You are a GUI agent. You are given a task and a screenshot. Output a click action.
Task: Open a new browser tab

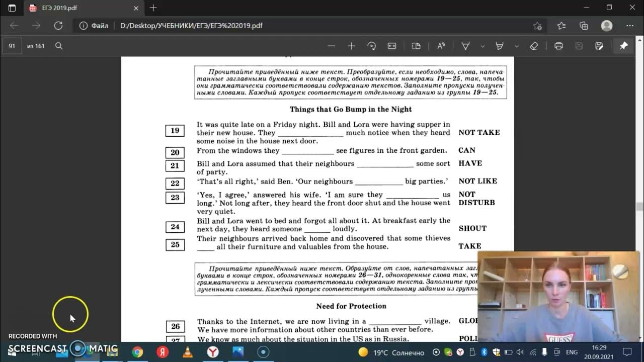tap(153, 8)
